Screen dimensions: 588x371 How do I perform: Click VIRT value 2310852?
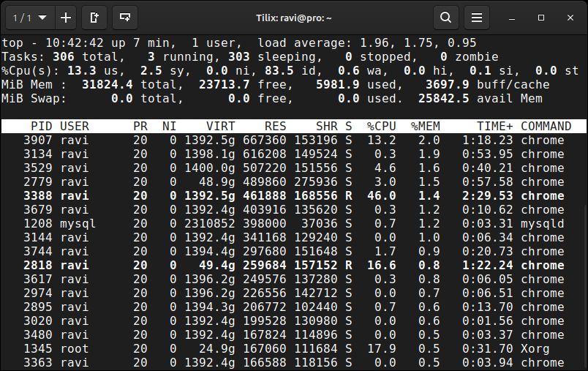(x=210, y=223)
